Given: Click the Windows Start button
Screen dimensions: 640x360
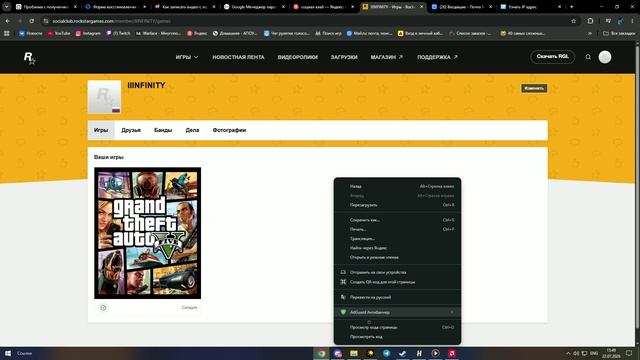Looking at the screenshot, I should point(7,353).
